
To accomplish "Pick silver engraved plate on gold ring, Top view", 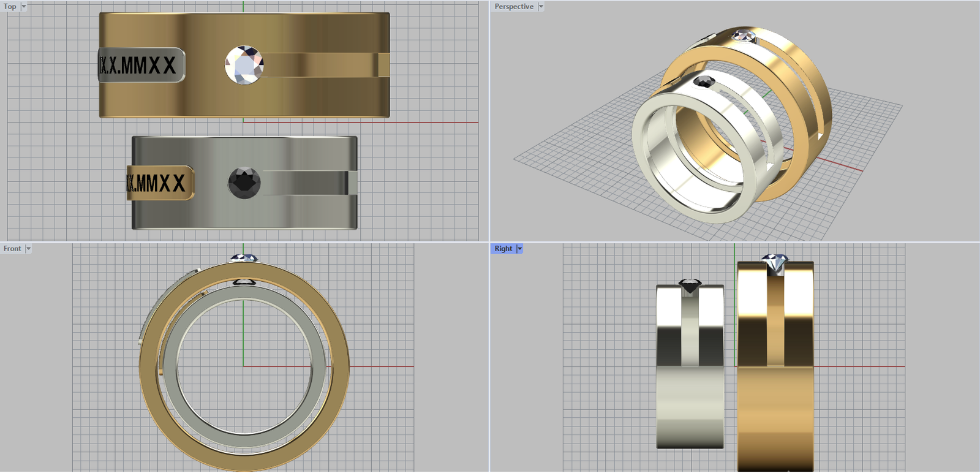I will tap(141, 65).
